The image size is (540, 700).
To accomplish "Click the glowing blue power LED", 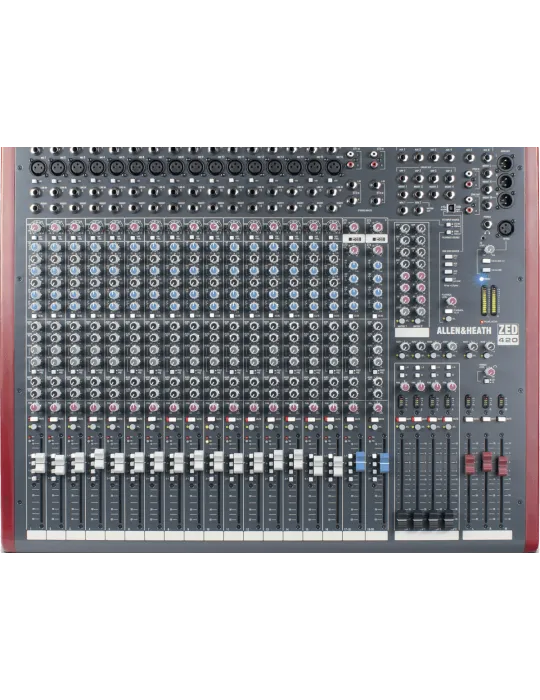I will click(x=482, y=279).
